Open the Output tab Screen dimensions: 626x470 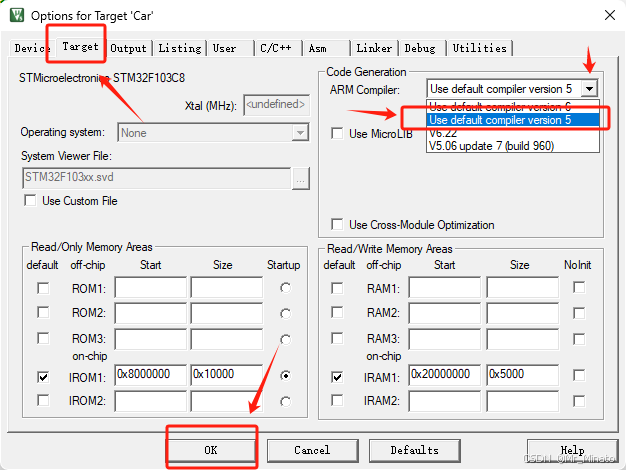129,48
